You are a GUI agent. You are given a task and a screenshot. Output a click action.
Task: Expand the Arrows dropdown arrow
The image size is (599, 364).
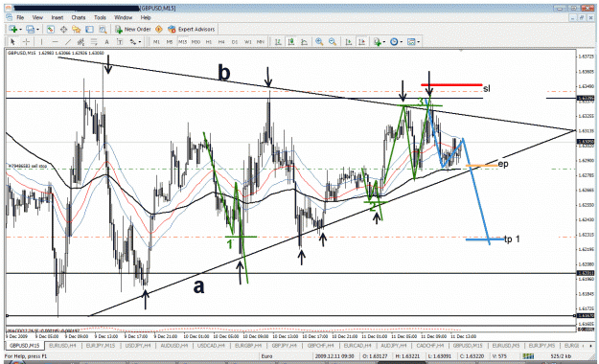(x=140, y=42)
